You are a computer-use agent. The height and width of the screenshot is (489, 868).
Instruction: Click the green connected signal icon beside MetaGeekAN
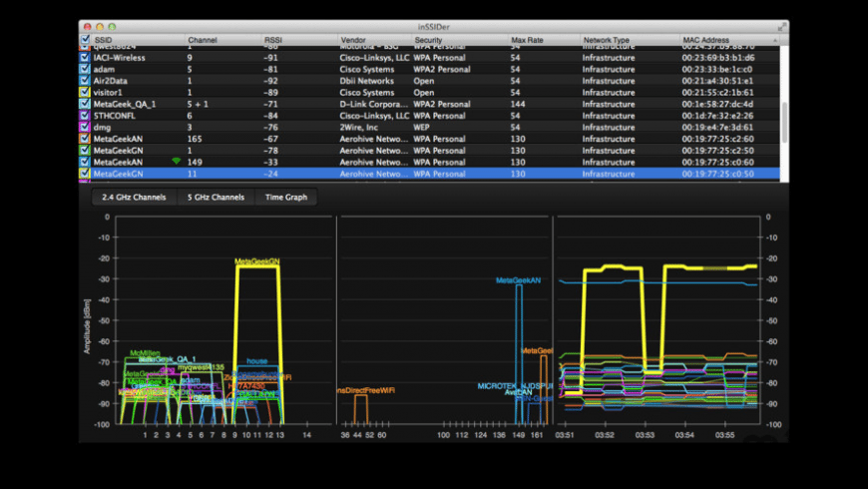[x=177, y=162]
